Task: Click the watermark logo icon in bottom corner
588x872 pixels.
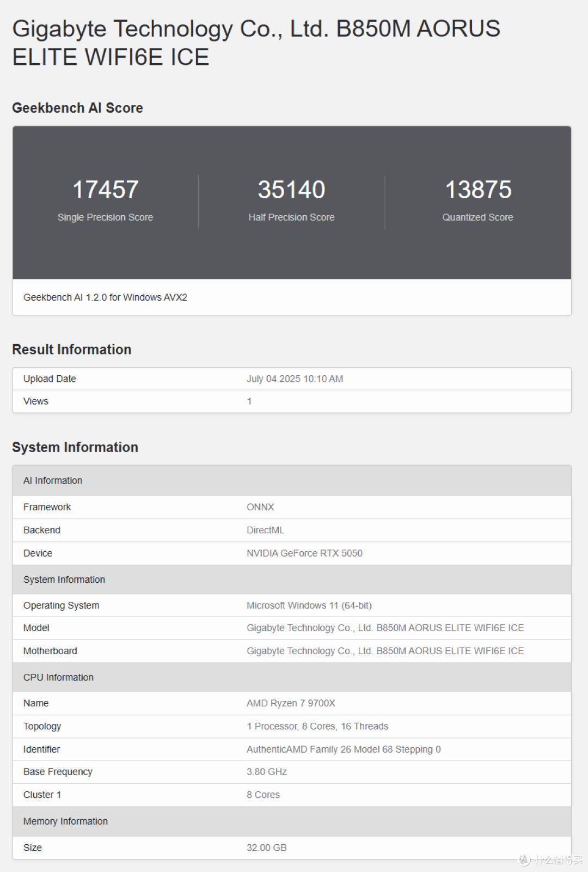Action: (x=524, y=859)
